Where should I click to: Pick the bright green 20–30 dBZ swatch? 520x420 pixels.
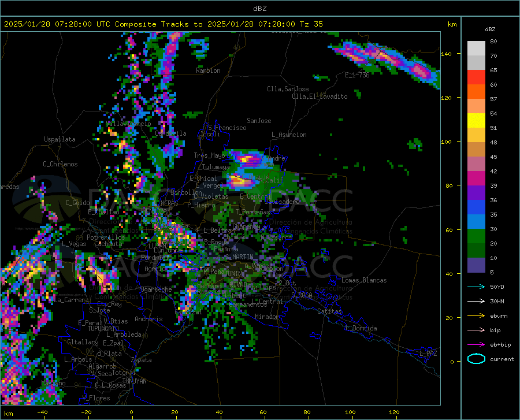point(476,236)
